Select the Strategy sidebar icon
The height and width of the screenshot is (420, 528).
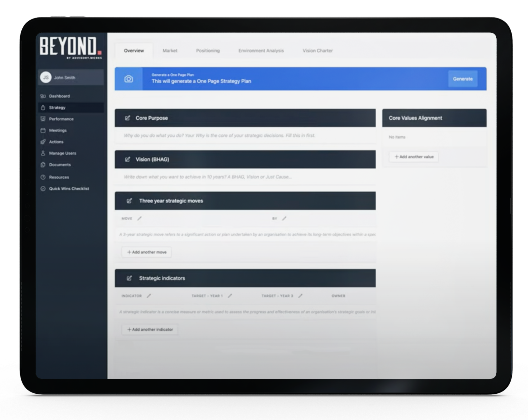(43, 107)
